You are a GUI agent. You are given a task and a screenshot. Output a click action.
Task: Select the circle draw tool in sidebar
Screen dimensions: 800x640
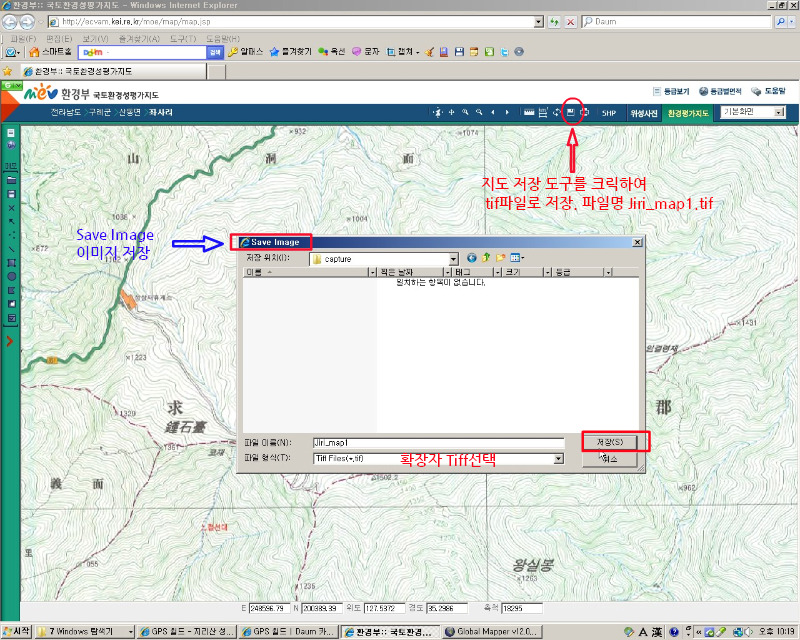tap(11, 276)
